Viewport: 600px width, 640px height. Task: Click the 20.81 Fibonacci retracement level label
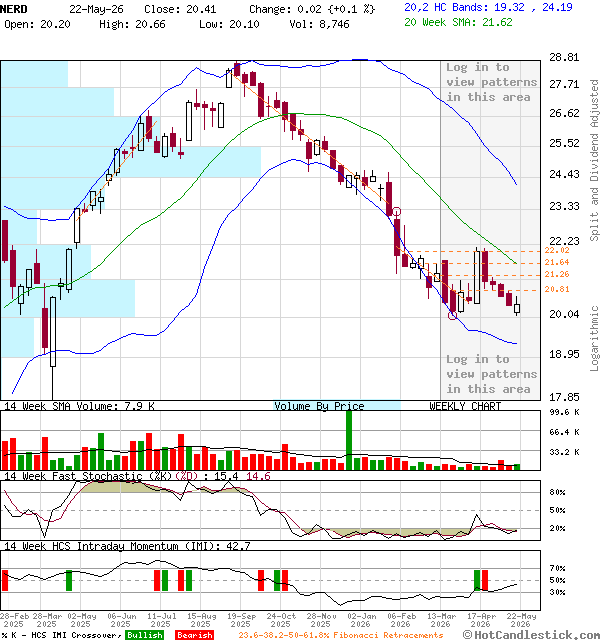tap(557, 289)
